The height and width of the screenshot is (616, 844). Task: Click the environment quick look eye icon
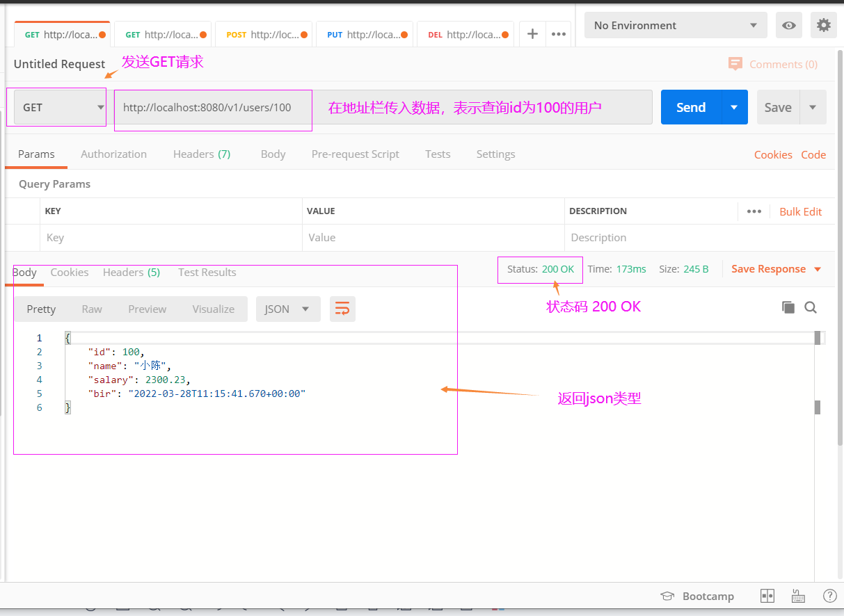789,25
